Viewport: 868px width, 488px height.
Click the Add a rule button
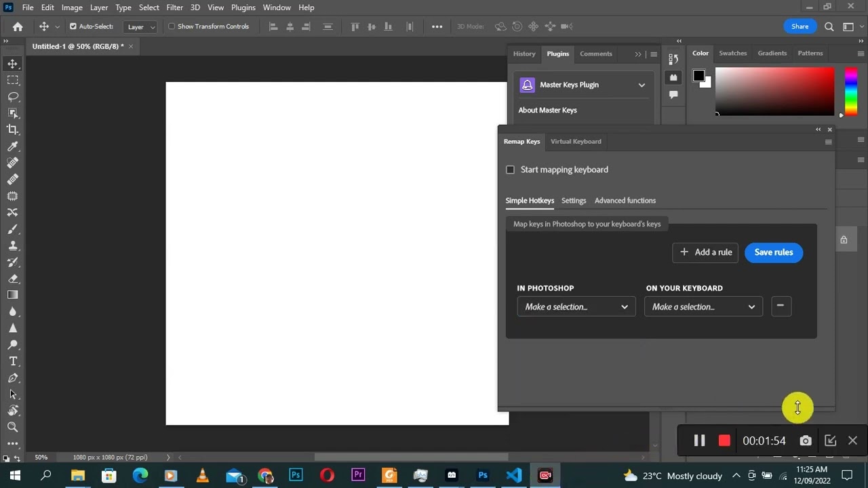(705, 252)
